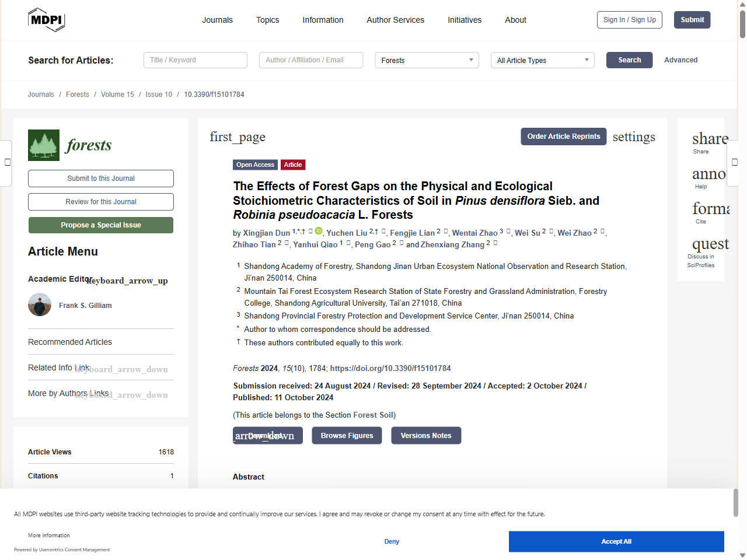Open Xingjian Dun's ORCID icon
This screenshot has width=747, height=560.
[x=319, y=231]
